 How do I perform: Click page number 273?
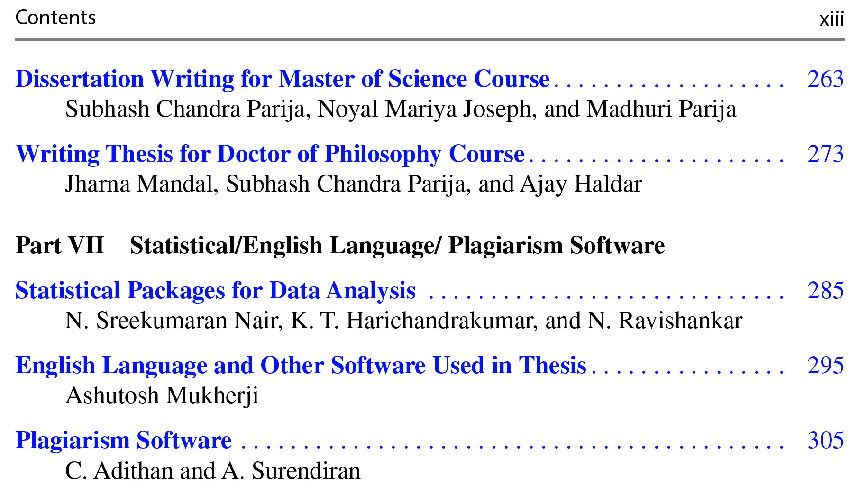tap(825, 154)
